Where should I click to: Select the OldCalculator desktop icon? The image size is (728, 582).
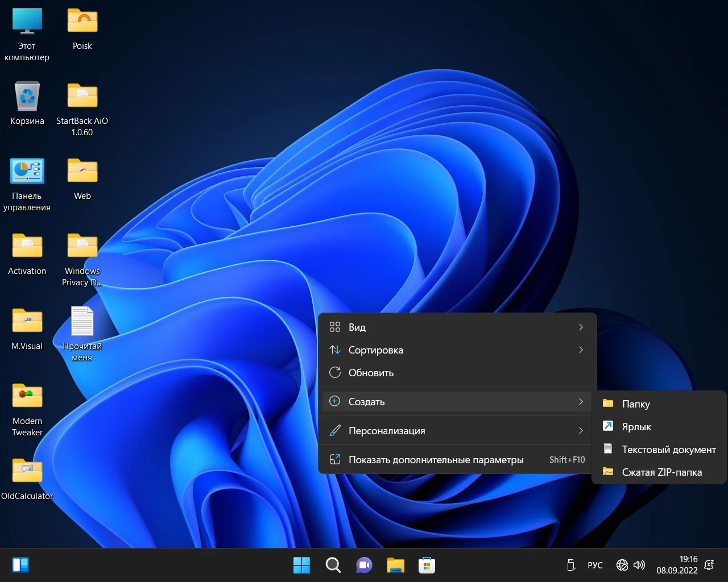pos(27,472)
